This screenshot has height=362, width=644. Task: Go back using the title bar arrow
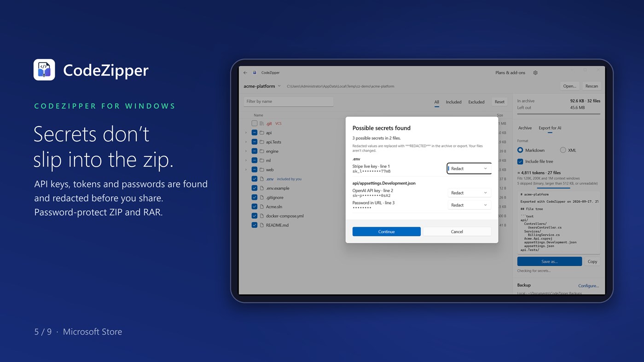[x=245, y=73]
